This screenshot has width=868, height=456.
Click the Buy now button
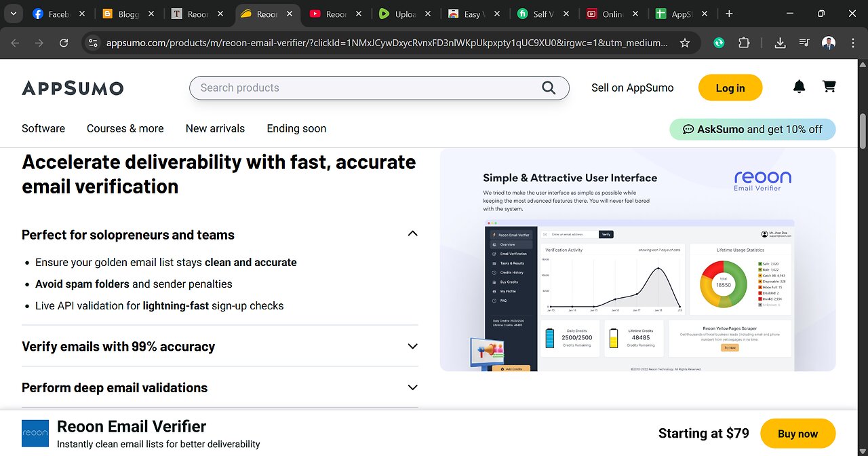point(797,434)
